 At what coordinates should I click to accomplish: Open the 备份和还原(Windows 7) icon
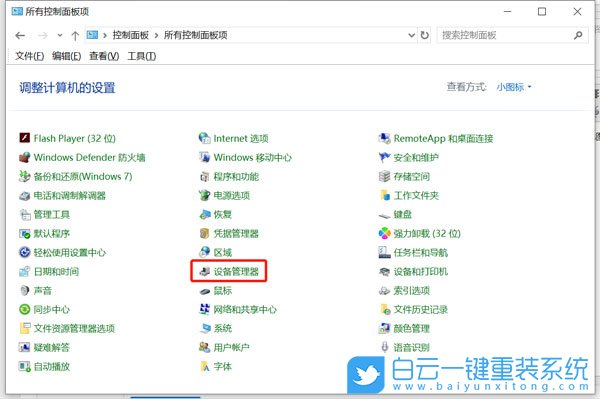24,176
